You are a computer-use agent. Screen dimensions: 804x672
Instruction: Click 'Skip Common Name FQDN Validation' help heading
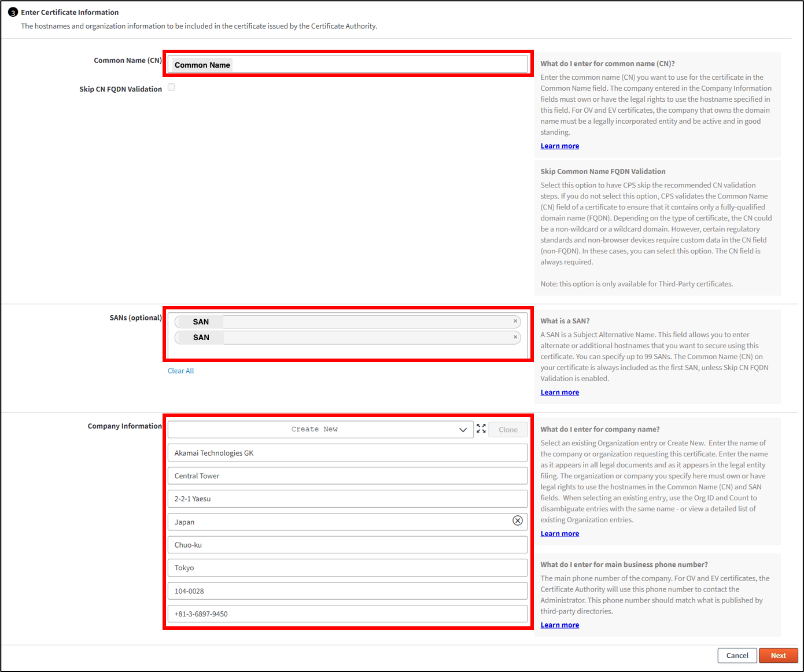coord(603,172)
